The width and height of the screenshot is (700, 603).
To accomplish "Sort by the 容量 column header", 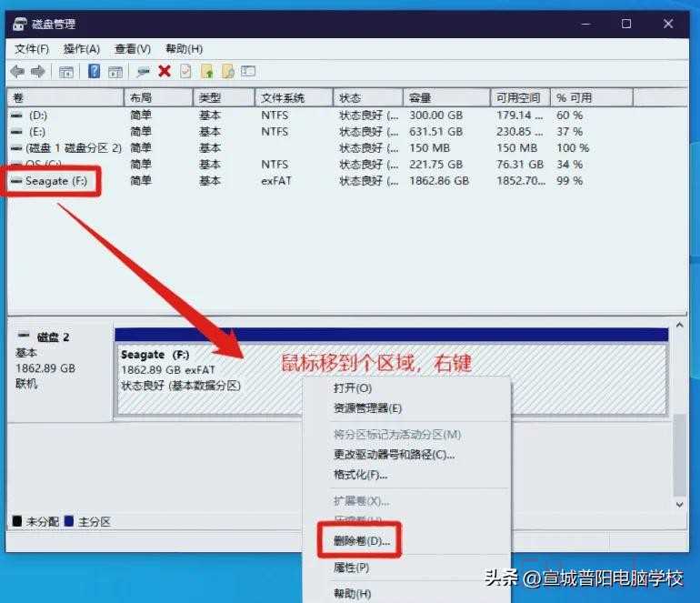I will tap(446, 98).
